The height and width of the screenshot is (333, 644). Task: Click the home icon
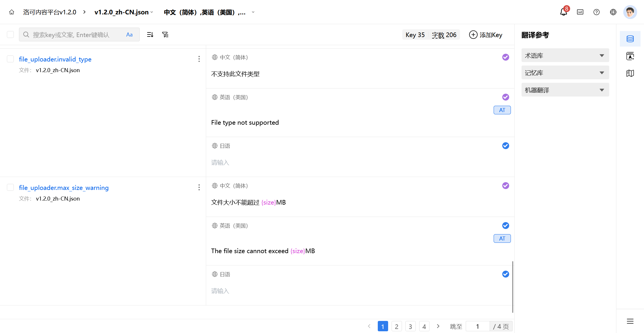(x=12, y=12)
